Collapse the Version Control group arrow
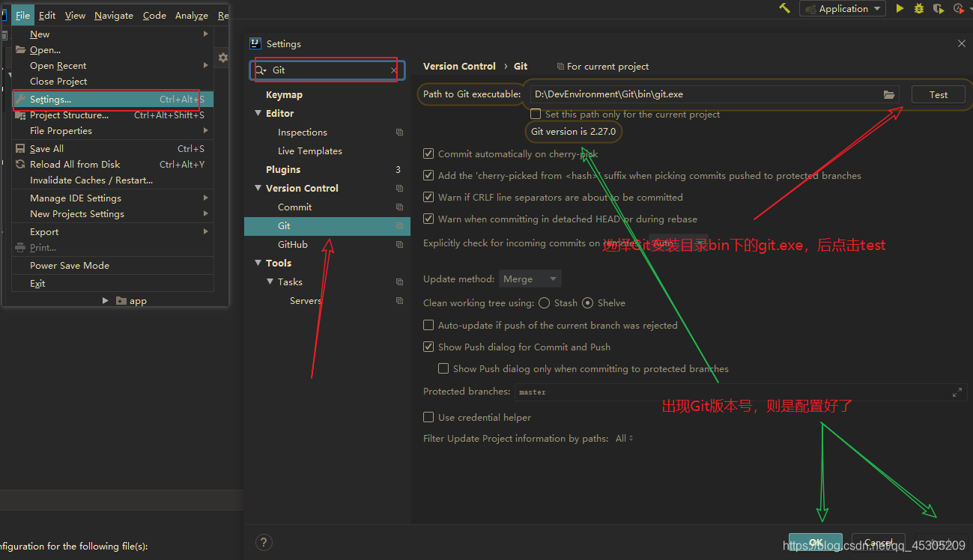The image size is (973, 560). (x=258, y=188)
